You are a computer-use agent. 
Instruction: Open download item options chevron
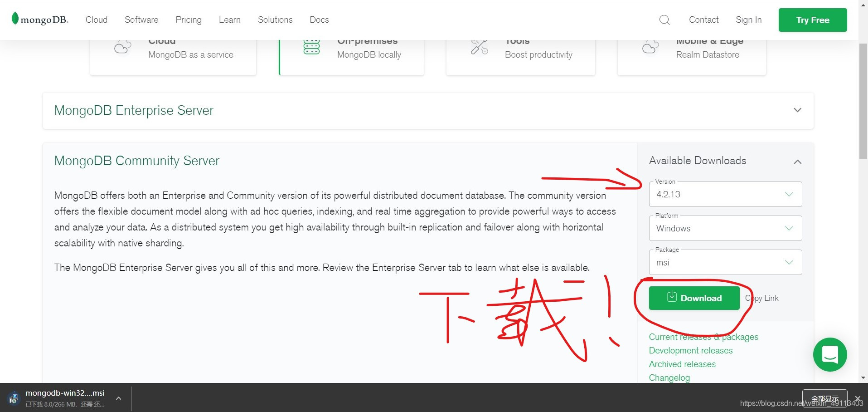(x=118, y=398)
